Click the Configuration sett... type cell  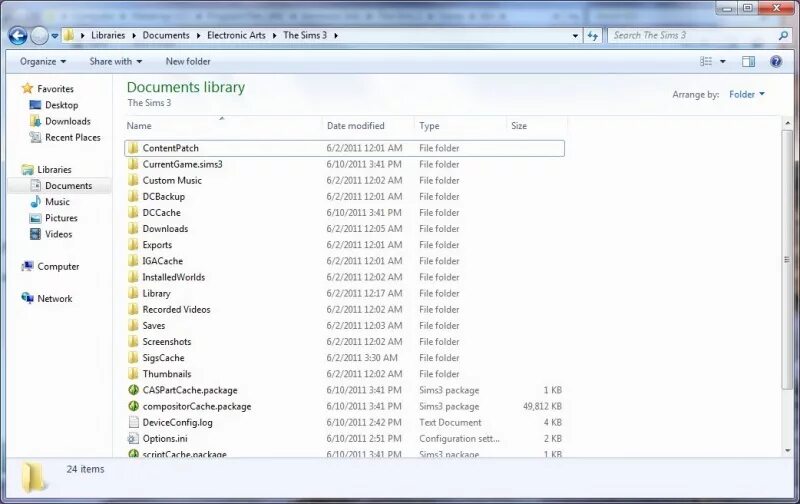coord(459,439)
